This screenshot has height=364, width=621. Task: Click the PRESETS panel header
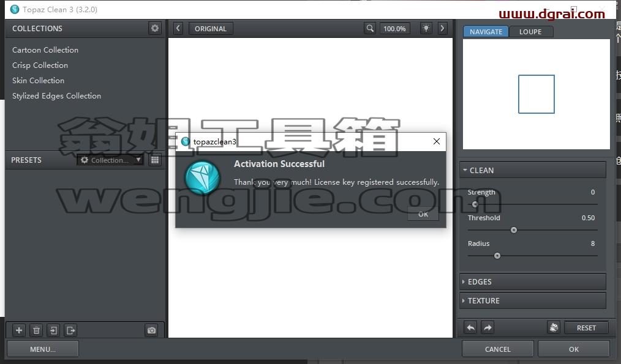[x=26, y=160]
